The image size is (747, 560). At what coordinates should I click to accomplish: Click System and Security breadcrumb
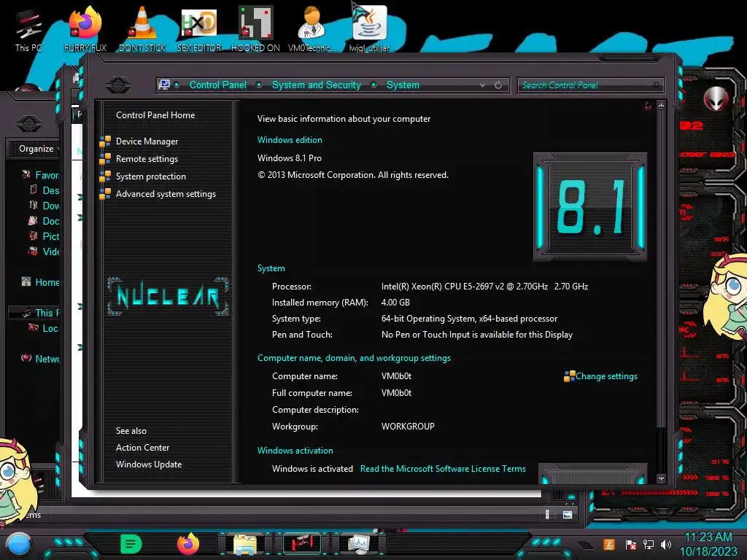click(317, 85)
